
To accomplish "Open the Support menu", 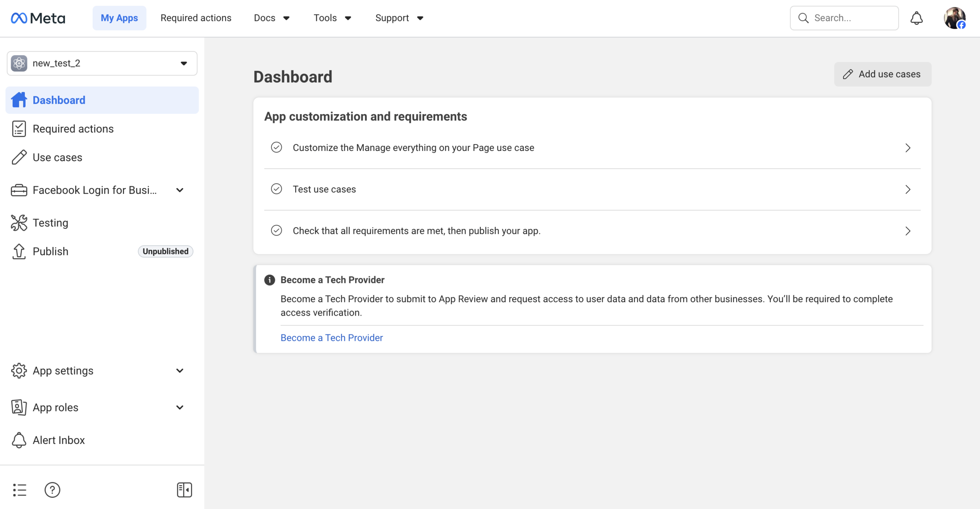I will (x=399, y=18).
